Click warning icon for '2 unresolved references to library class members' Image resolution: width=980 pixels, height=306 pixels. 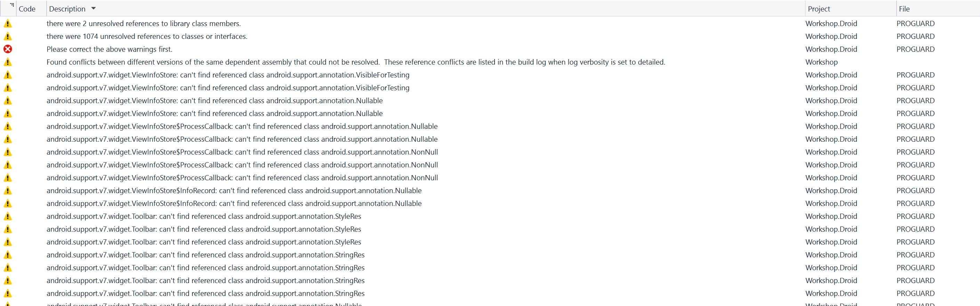pyautogui.click(x=8, y=24)
